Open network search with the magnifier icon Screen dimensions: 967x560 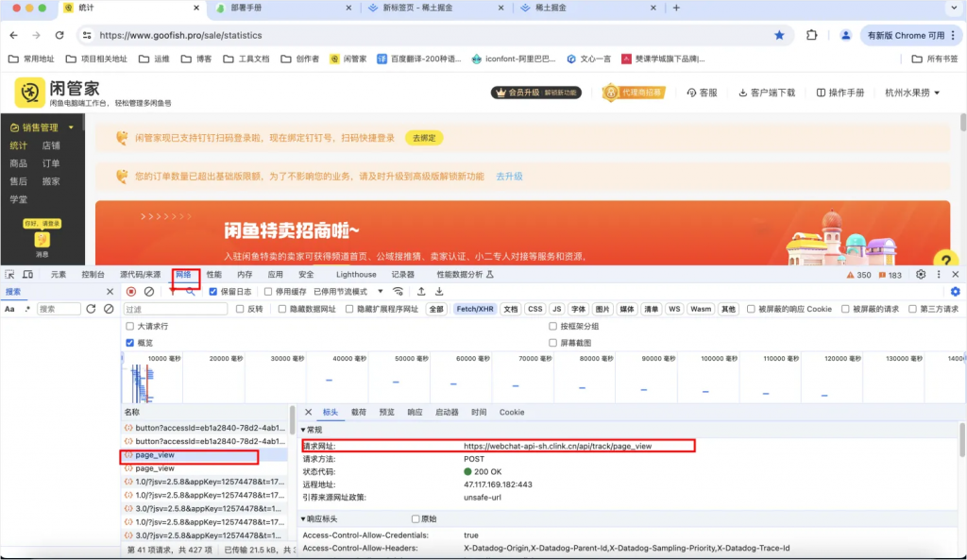coord(192,293)
